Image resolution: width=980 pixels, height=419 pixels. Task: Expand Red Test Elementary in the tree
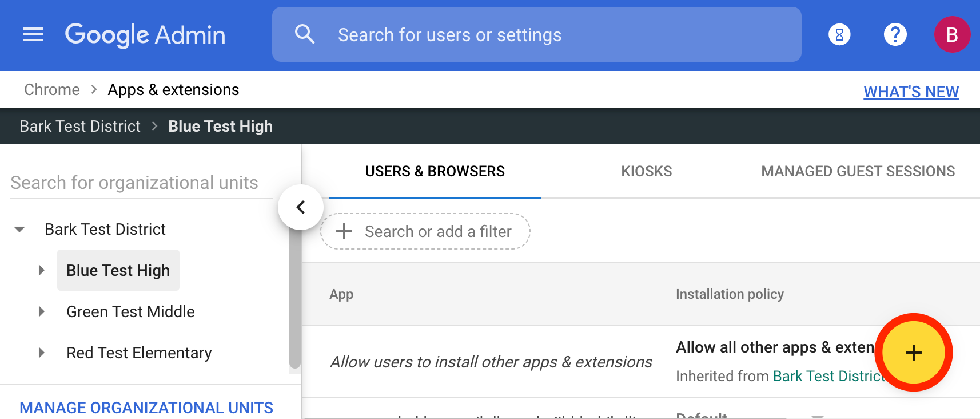point(41,353)
